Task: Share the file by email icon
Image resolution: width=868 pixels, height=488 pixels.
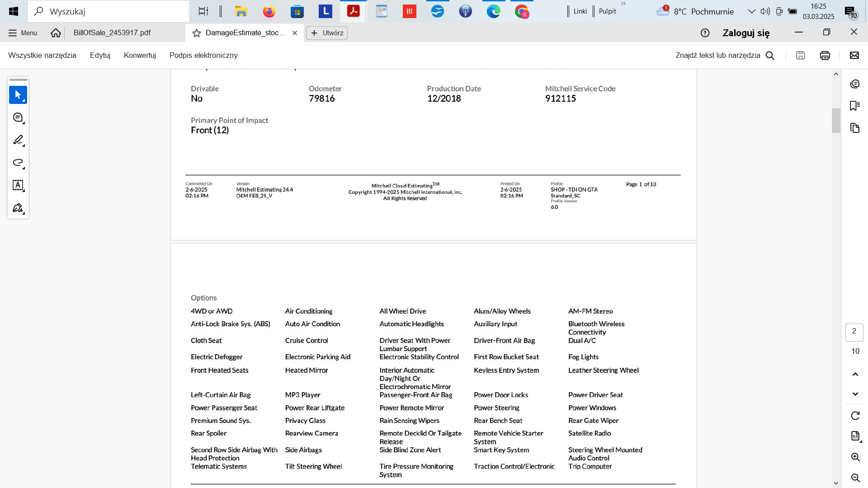Action: 854,56
